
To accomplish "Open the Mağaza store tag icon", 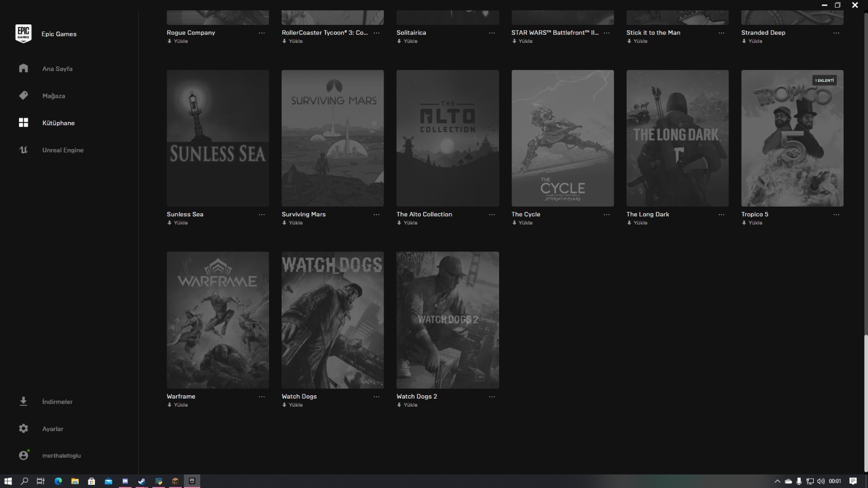I will click(23, 95).
